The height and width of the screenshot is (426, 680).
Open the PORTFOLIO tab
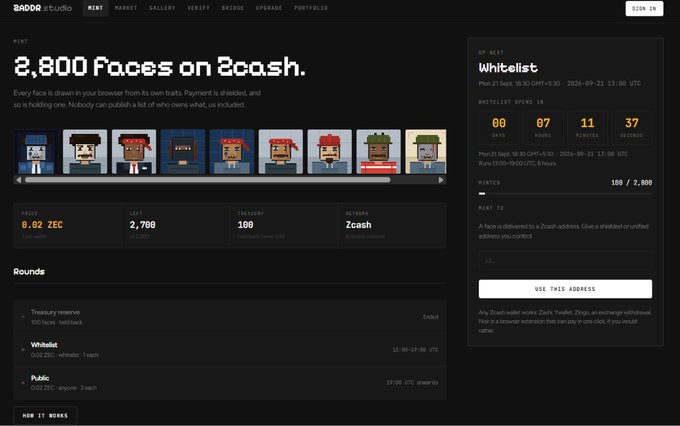tap(311, 8)
